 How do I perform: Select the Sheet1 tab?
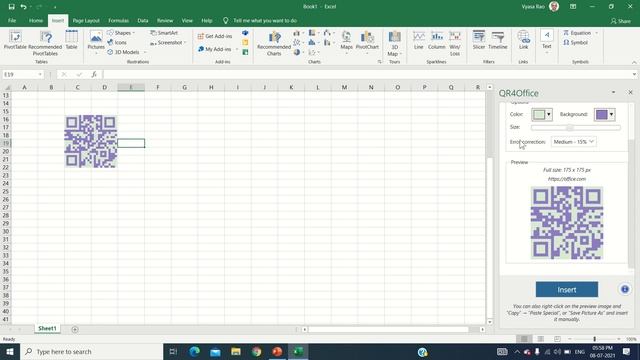[x=47, y=329]
